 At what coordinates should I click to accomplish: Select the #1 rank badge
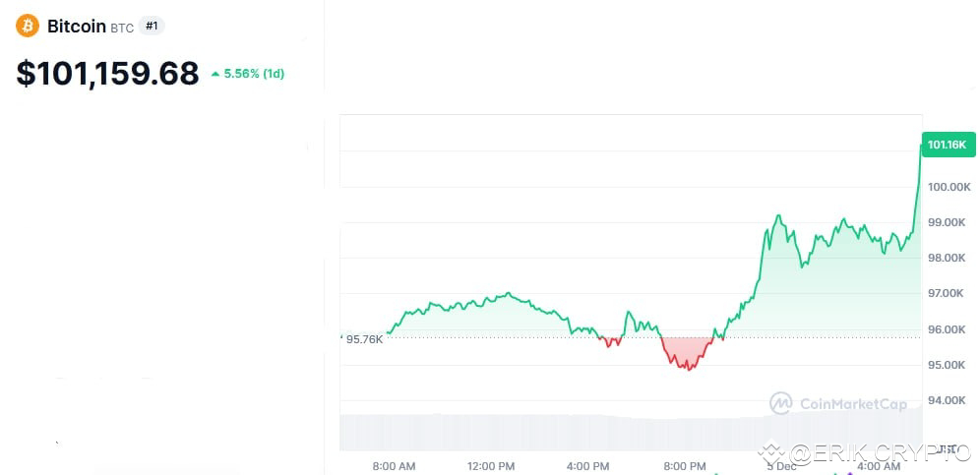(x=152, y=26)
